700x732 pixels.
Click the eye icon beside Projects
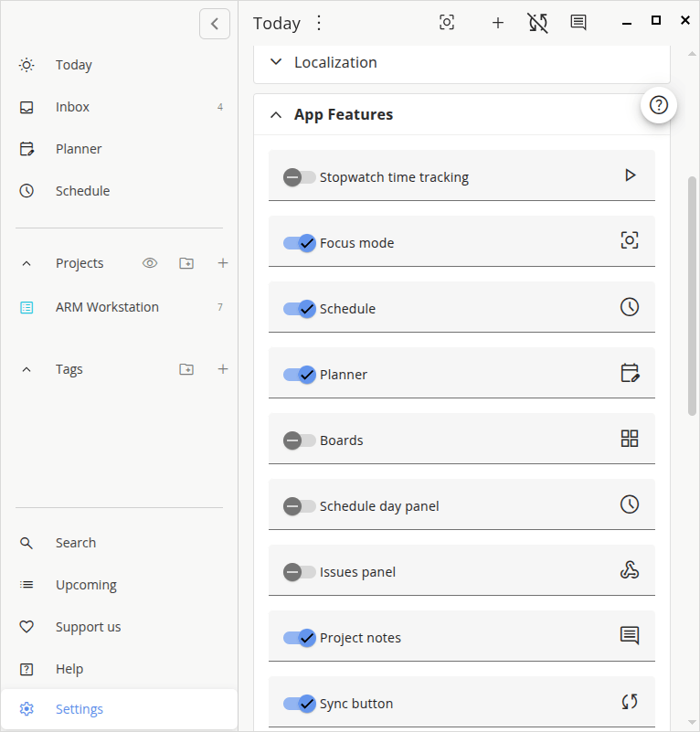[x=150, y=262]
